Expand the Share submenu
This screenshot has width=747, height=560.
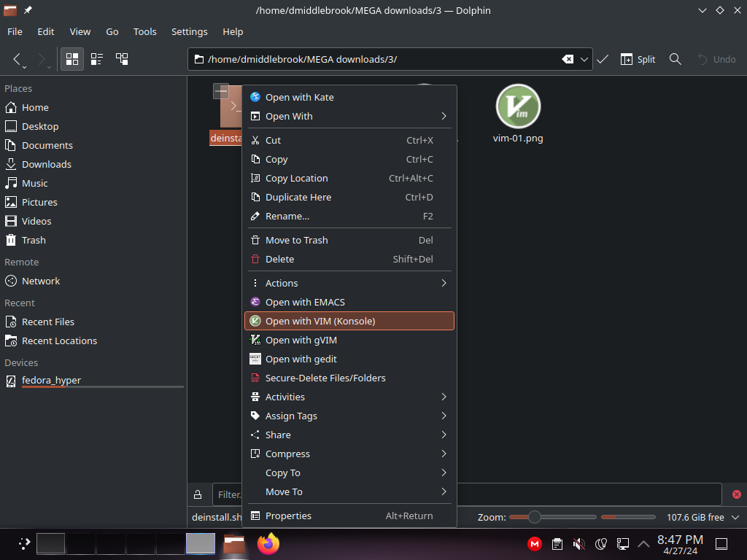pos(349,435)
